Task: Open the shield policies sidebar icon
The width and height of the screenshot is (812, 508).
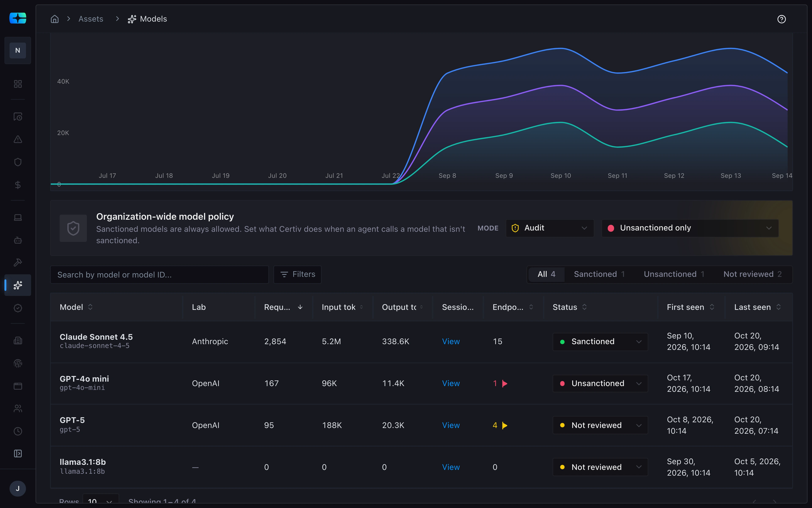Action: coord(18,162)
